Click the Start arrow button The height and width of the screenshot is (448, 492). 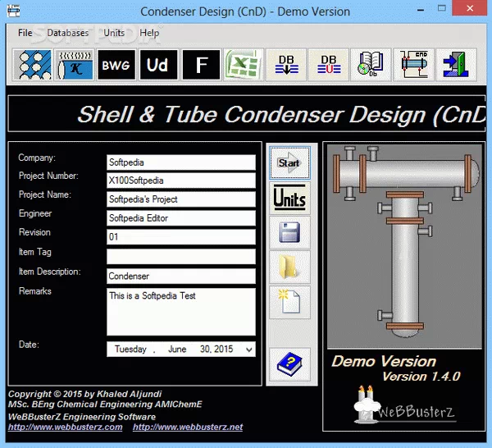coord(289,163)
